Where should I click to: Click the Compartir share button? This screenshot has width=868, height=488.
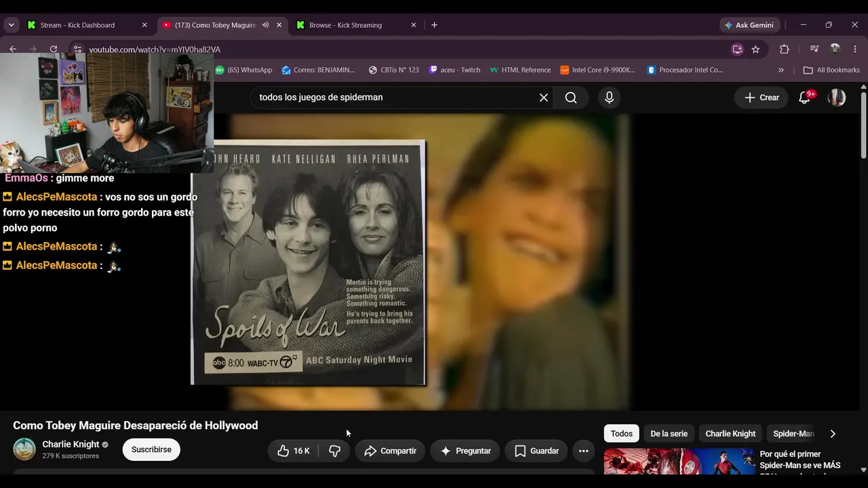(390, 451)
